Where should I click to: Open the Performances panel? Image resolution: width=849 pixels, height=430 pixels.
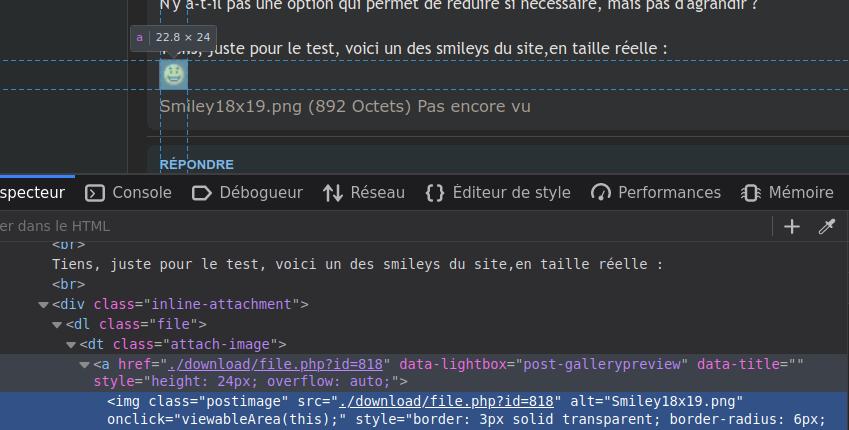pos(656,192)
